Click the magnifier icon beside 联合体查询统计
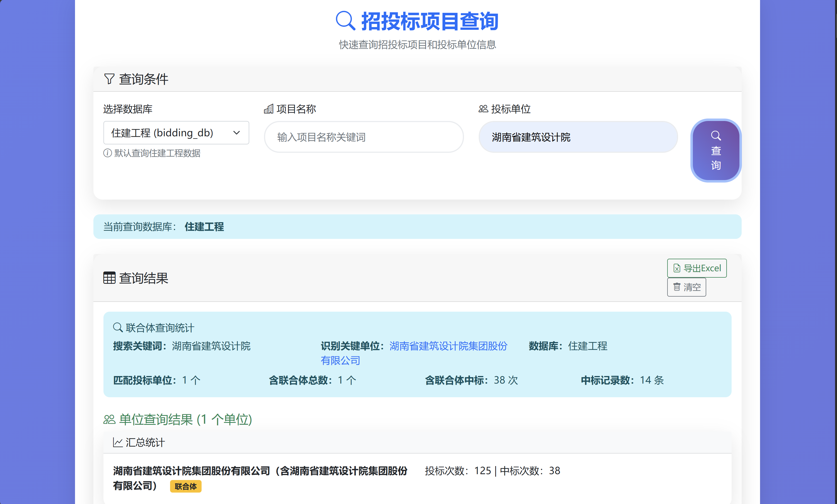This screenshot has width=837, height=504. (x=118, y=327)
